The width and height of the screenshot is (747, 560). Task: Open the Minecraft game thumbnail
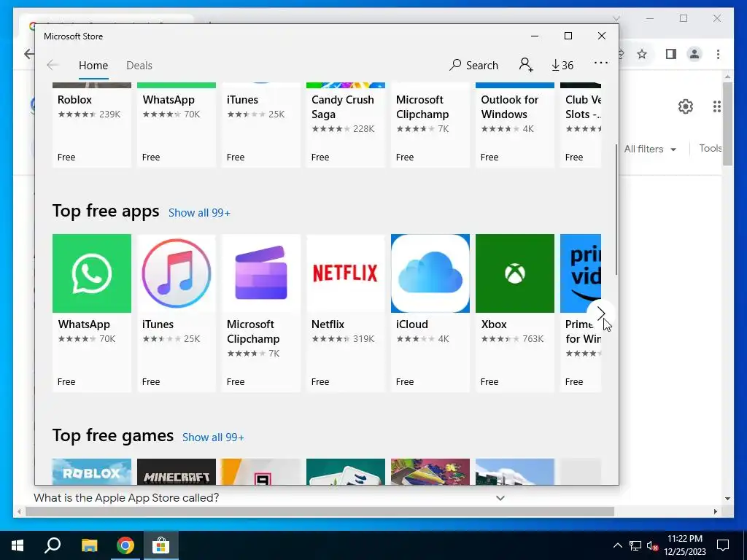click(177, 472)
